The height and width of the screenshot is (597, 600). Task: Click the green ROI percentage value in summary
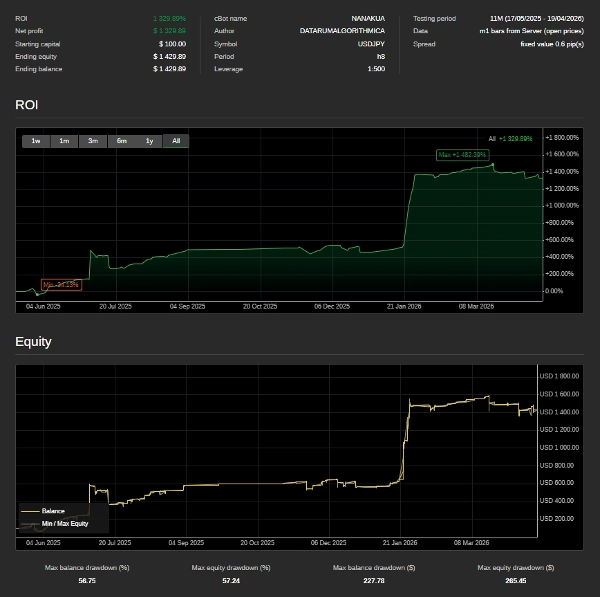pos(169,18)
